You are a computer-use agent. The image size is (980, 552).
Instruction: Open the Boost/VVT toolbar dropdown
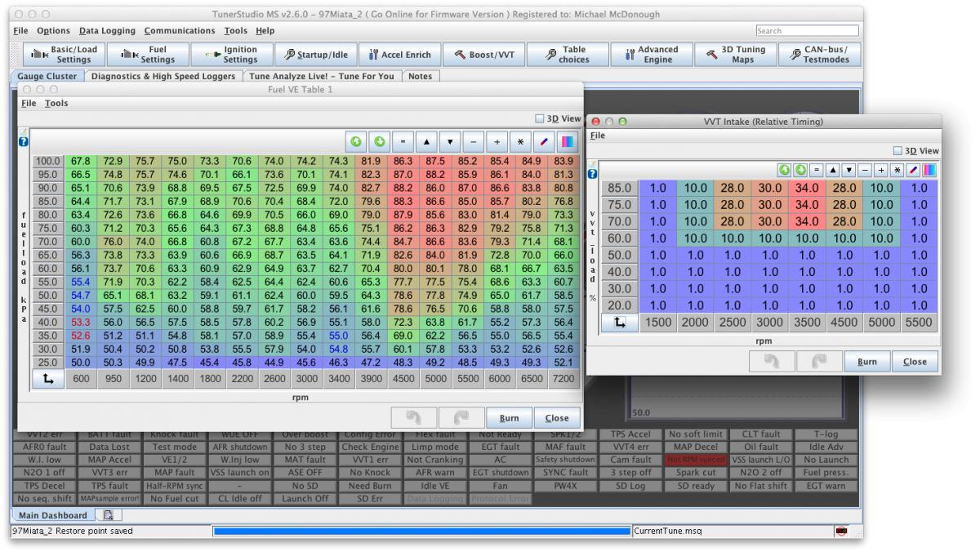485,55
